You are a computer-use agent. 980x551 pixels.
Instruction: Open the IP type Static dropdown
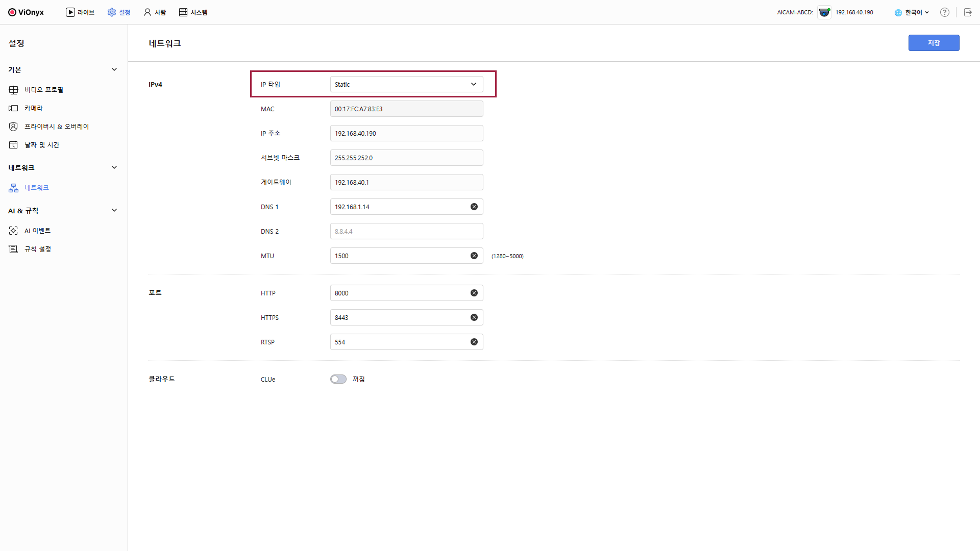(x=406, y=84)
